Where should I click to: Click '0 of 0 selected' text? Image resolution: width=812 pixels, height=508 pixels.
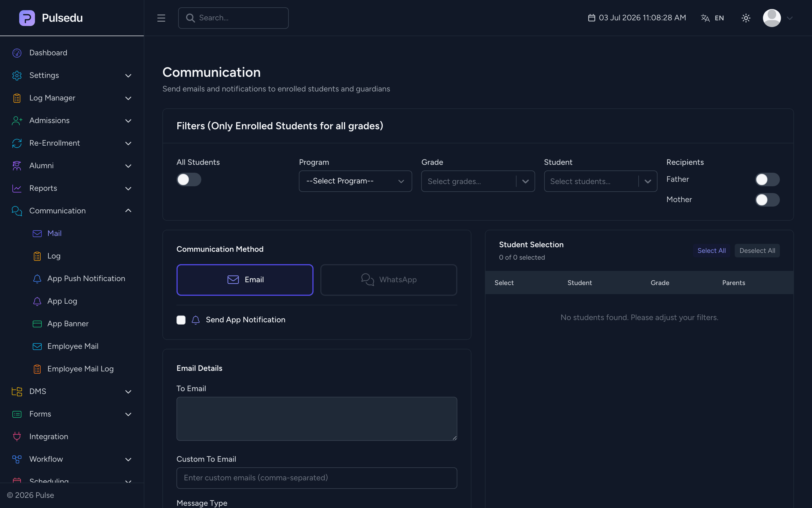pyautogui.click(x=522, y=258)
